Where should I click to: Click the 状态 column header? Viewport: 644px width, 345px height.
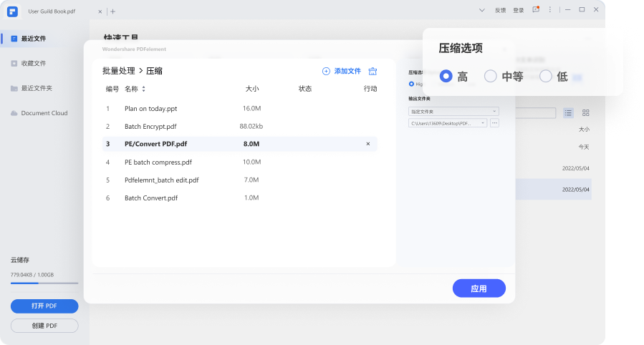(304, 89)
